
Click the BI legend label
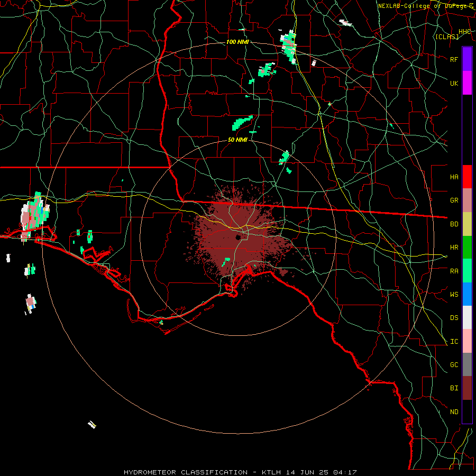454,388
